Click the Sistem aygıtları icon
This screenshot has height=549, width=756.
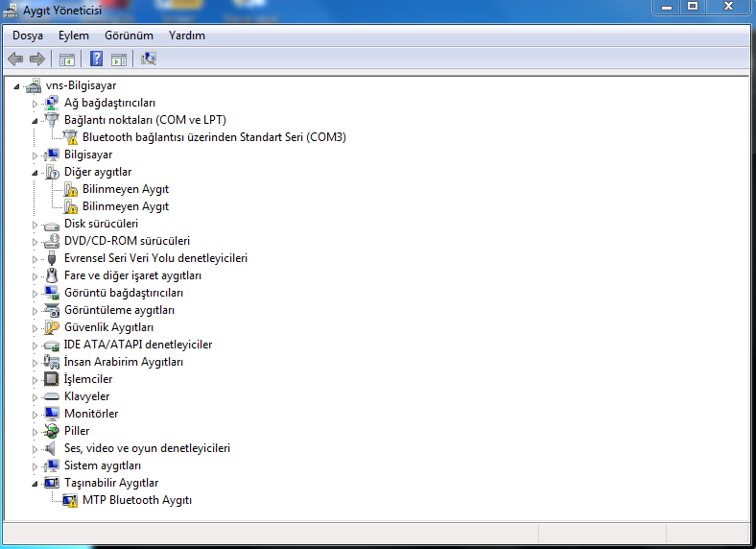[x=51, y=465]
